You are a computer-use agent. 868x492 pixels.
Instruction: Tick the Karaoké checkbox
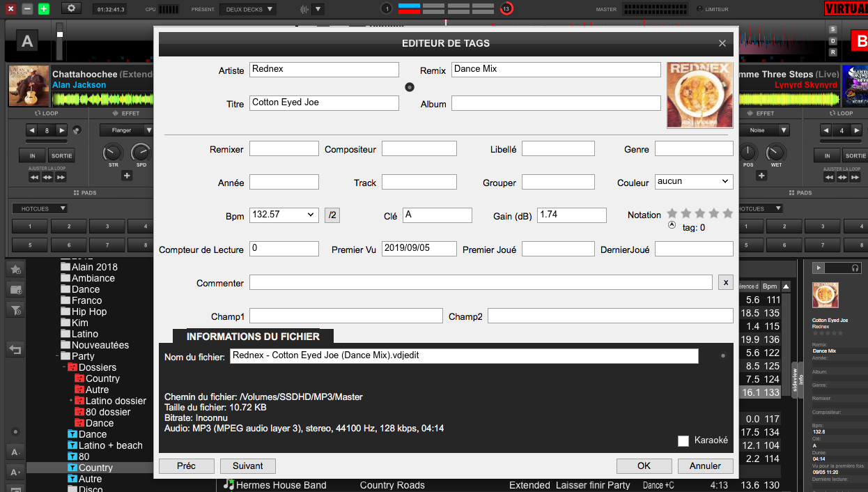pos(683,440)
